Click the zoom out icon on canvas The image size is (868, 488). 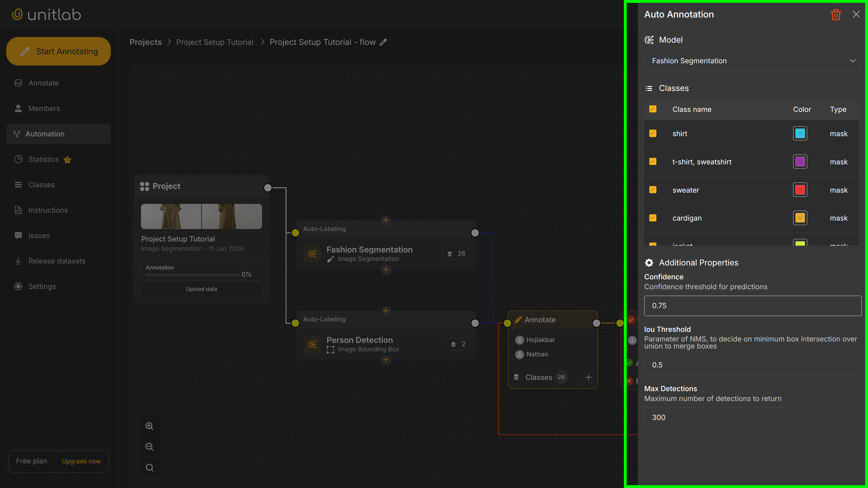(149, 446)
